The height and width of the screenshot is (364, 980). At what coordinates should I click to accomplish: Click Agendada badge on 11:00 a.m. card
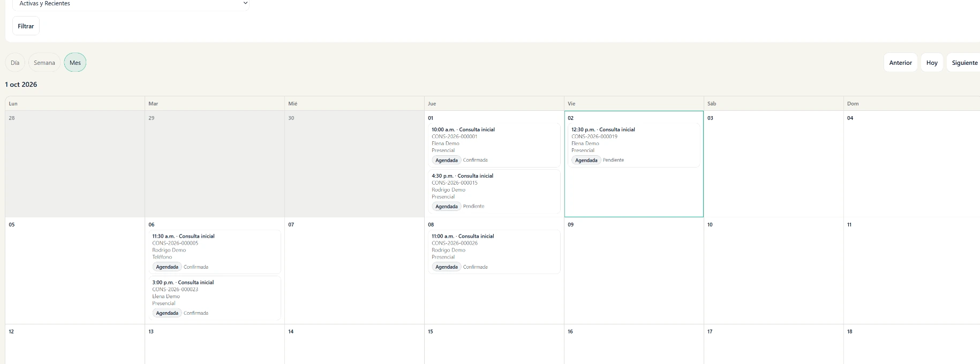click(x=447, y=267)
